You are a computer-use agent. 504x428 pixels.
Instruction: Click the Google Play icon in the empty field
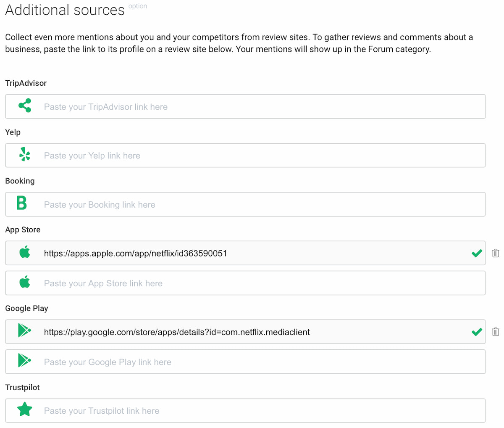point(24,361)
